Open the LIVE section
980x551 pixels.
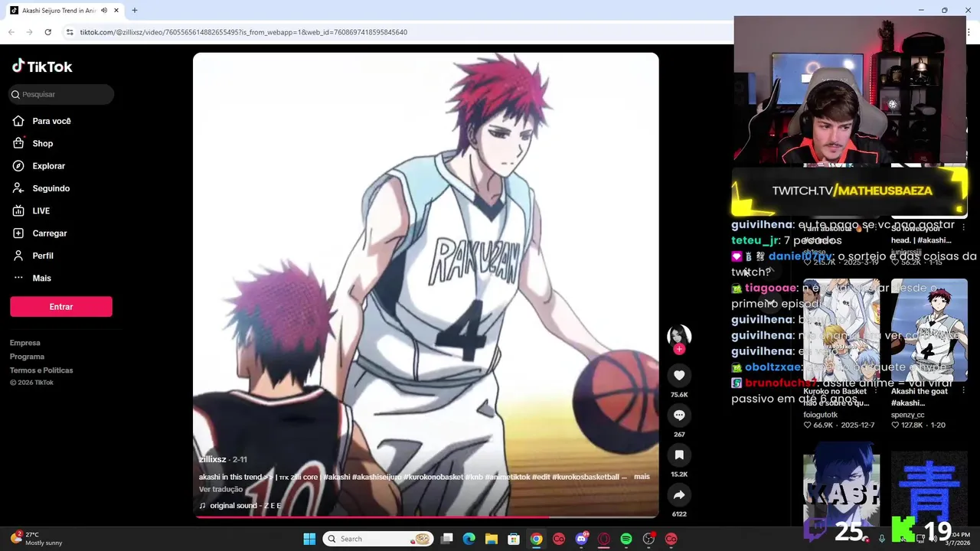[31, 210]
